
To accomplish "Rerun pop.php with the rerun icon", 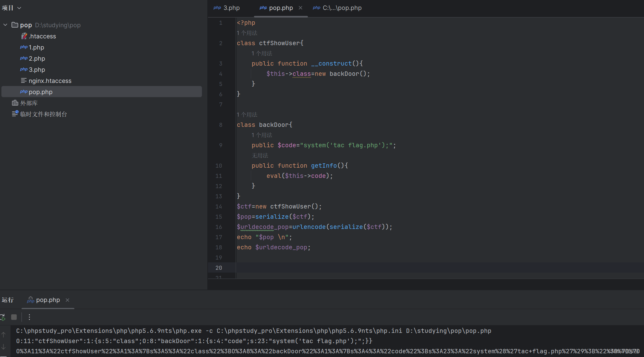I will click(3, 317).
